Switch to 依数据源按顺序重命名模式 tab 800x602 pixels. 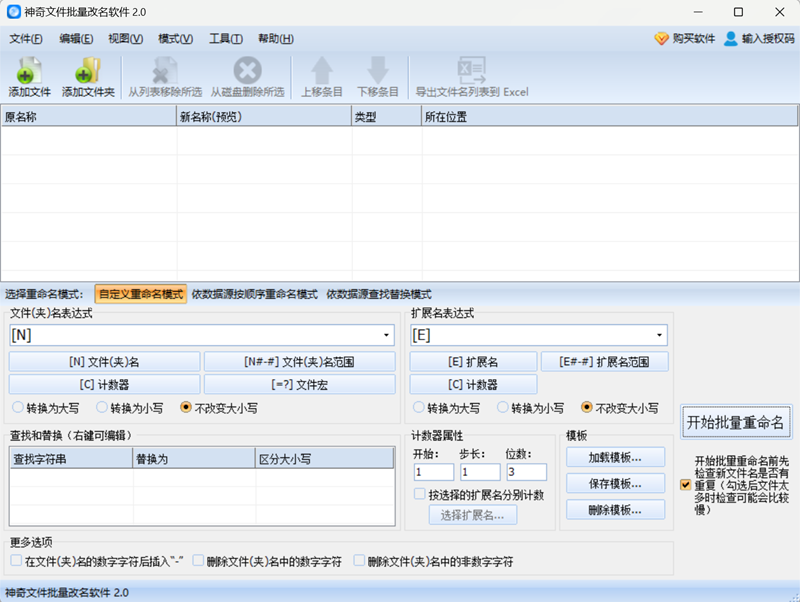pyautogui.click(x=254, y=294)
